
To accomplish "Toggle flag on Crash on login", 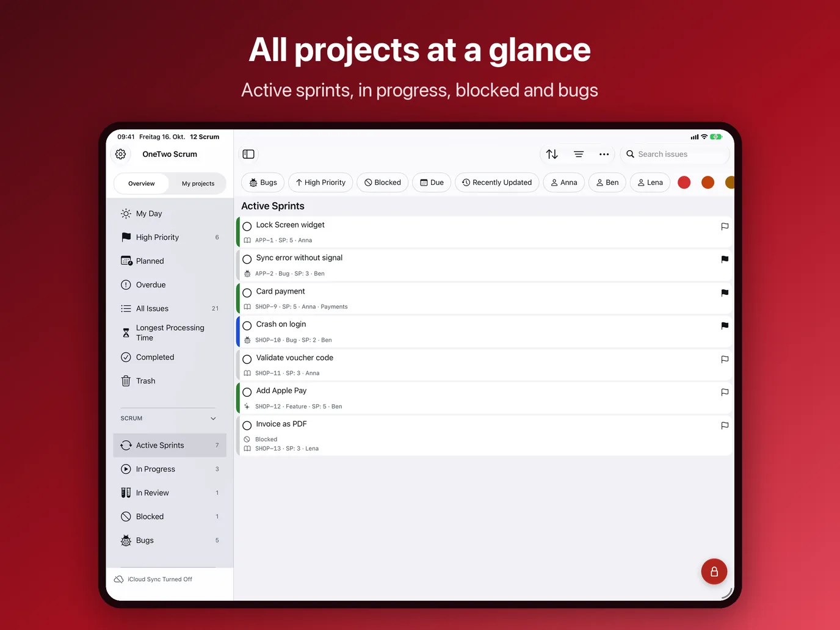I will [725, 326].
